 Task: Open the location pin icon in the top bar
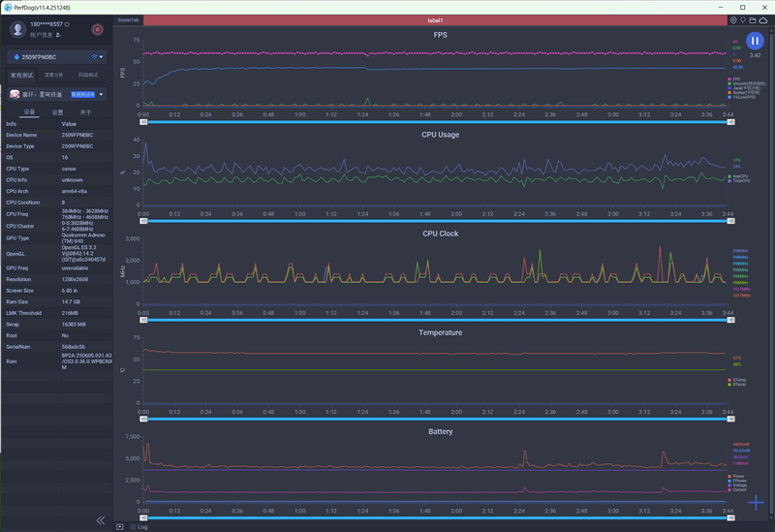click(732, 19)
